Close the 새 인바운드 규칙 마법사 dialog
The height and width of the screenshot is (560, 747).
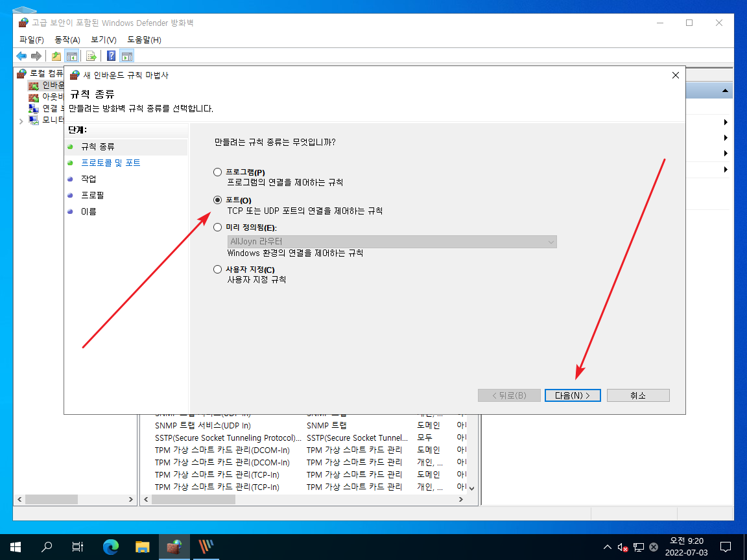click(675, 75)
